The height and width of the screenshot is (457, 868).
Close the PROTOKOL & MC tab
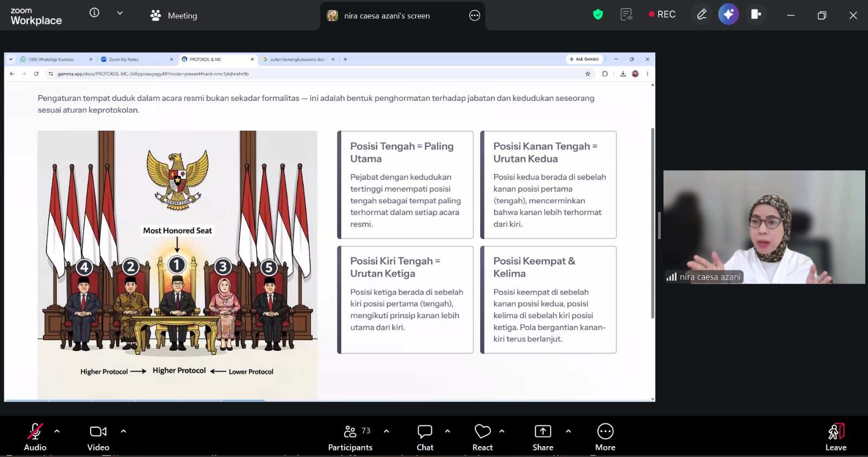[x=252, y=60]
